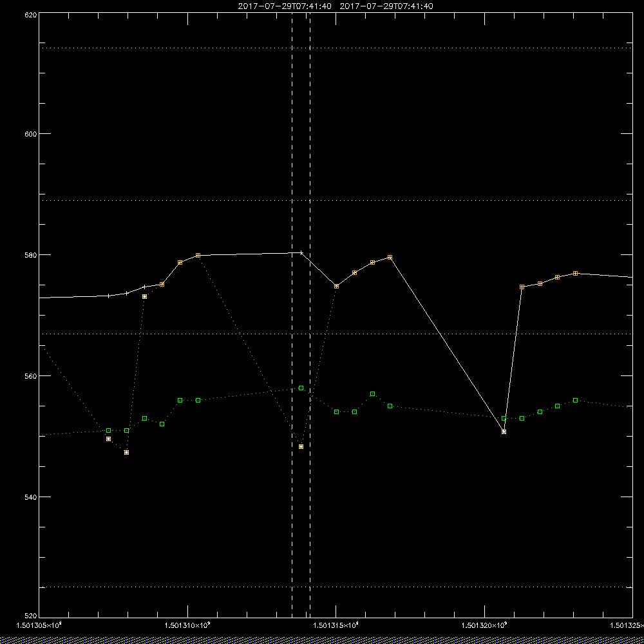Viewport: 644px width, 644px height.
Task: Click the first timestamp in the plot title
Action: coord(285,6)
